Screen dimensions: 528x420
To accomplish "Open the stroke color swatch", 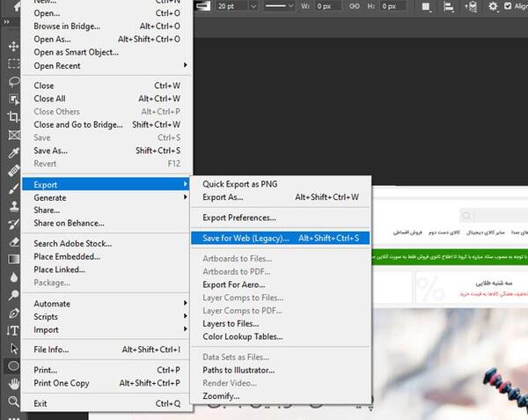I will (202, 6).
